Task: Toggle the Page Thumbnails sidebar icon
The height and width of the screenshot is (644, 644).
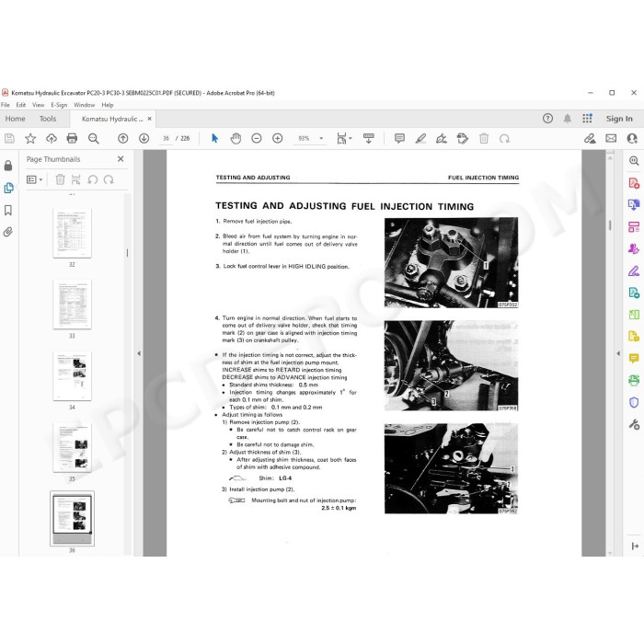Action: [x=8, y=188]
